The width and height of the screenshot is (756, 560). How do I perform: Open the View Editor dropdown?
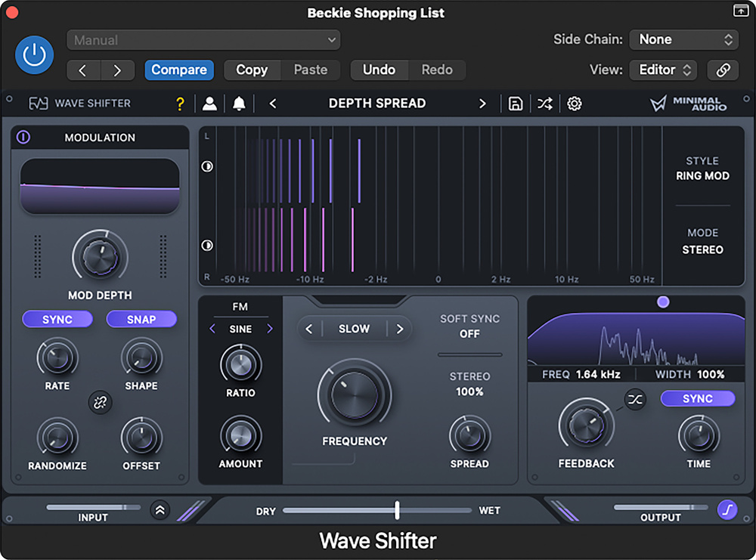(664, 70)
